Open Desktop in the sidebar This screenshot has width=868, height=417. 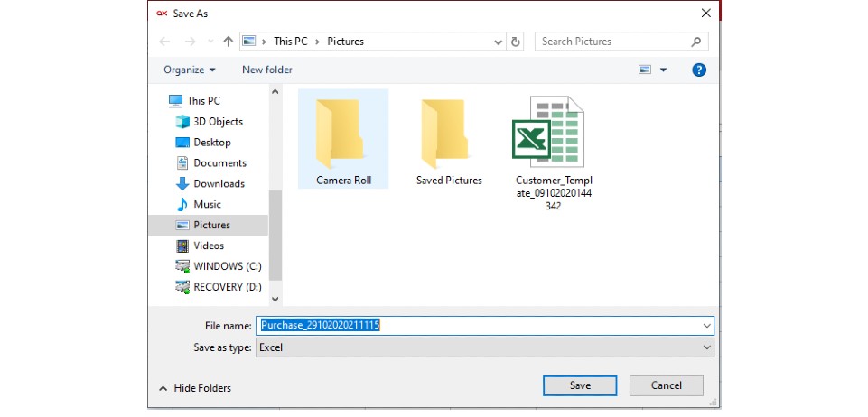click(203, 142)
